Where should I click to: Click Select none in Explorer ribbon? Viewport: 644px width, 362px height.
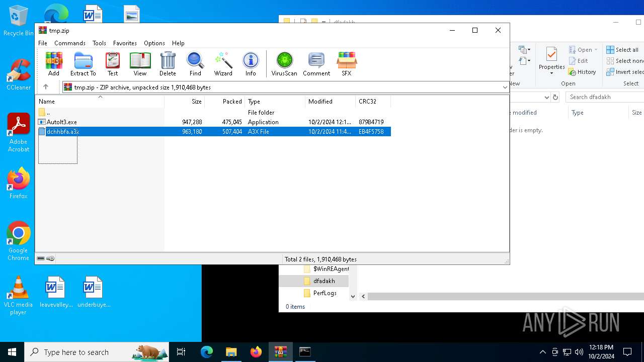tap(625, 61)
